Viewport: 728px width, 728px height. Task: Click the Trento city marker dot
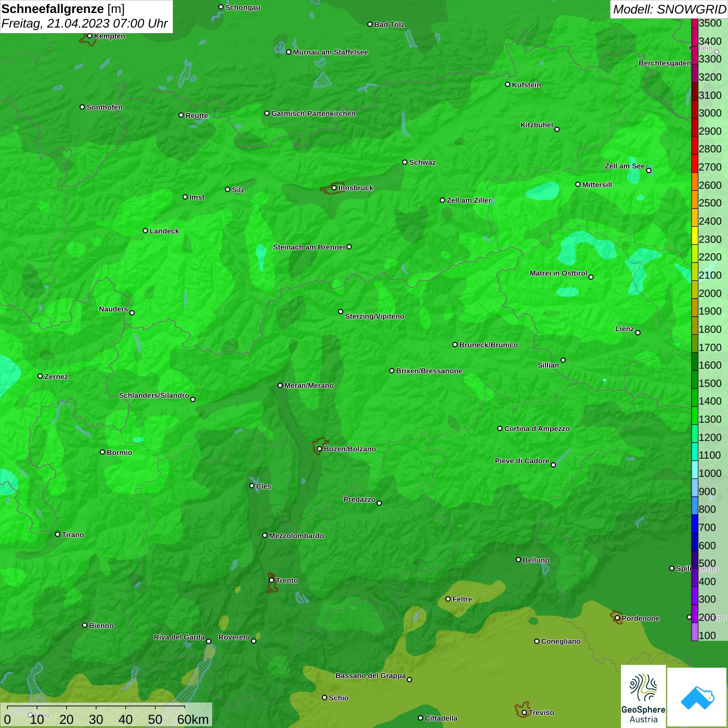click(x=271, y=580)
